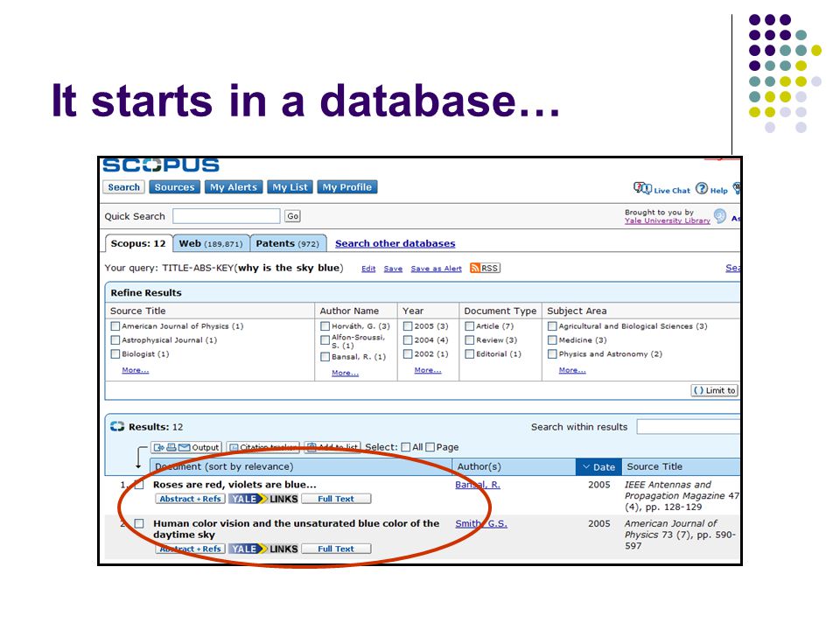Switch to Web results tab
The image size is (840, 630).
tap(211, 243)
